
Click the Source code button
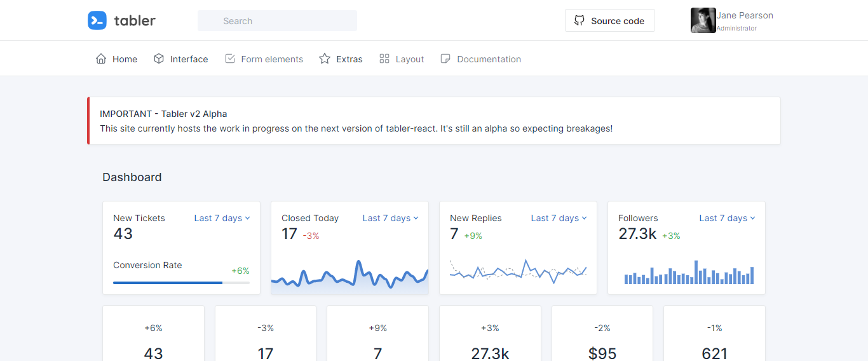tap(609, 20)
